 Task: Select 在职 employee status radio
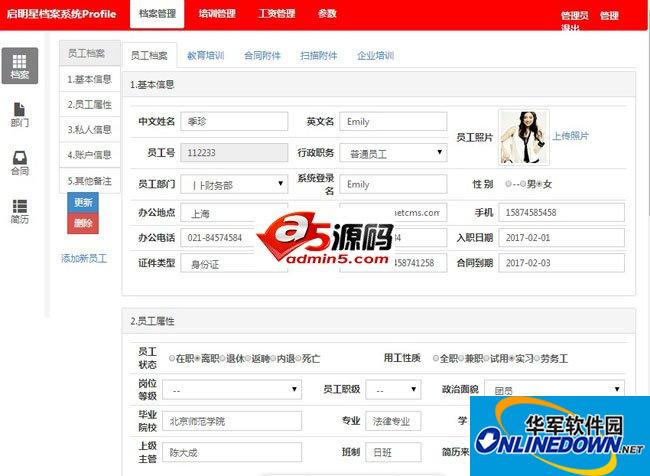(x=172, y=358)
